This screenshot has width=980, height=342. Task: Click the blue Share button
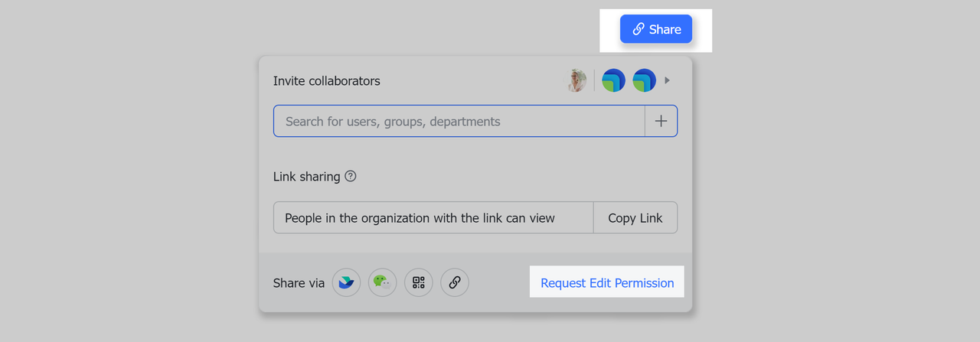pyautogui.click(x=656, y=30)
